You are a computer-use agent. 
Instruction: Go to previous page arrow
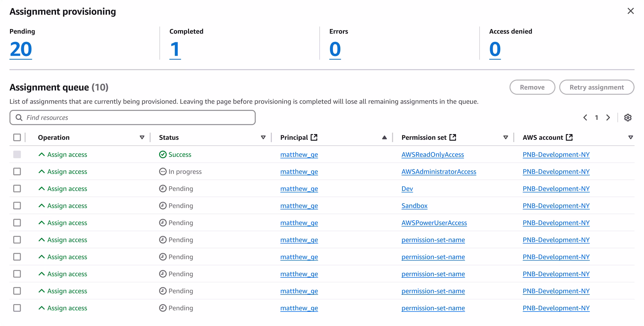(585, 118)
